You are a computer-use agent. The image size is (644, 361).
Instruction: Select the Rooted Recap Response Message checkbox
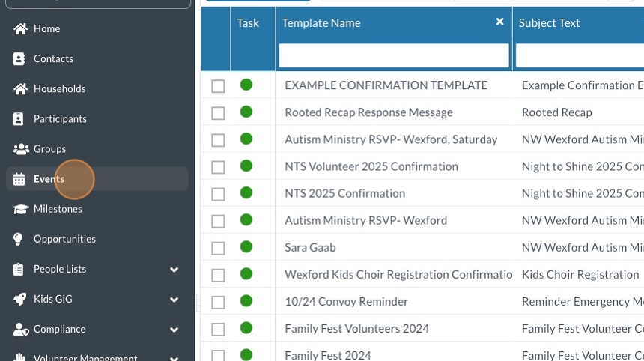click(x=218, y=113)
